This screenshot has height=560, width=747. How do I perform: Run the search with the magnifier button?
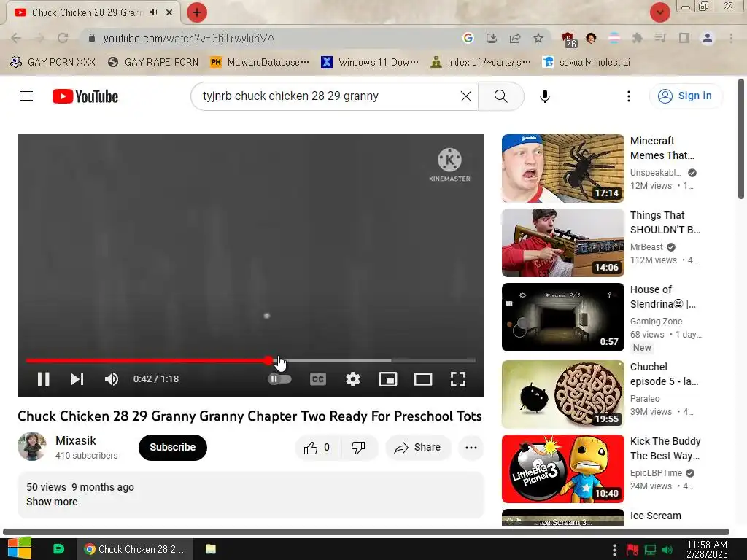pyautogui.click(x=500, y=96)
